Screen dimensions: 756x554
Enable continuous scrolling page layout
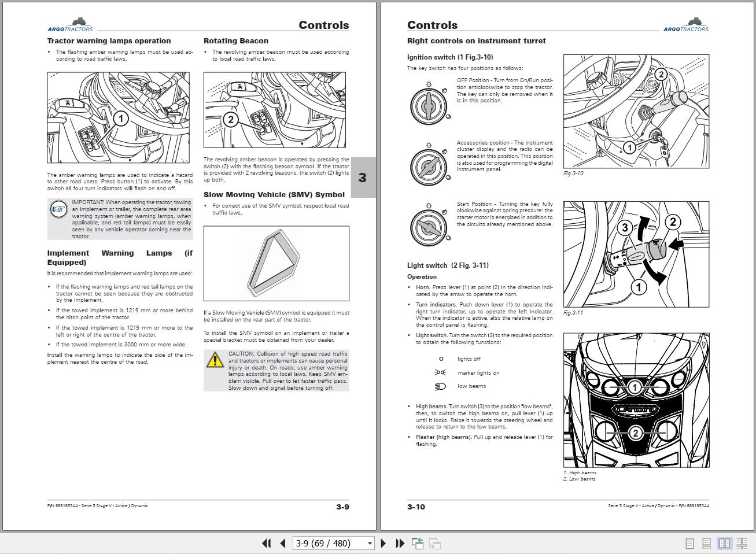point(706,544)
